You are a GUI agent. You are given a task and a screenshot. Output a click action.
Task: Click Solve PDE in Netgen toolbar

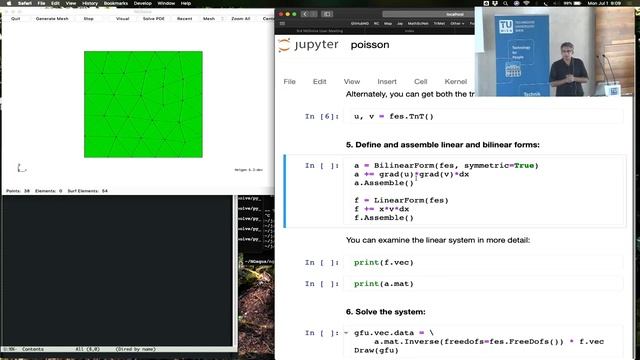pos(153,19)
